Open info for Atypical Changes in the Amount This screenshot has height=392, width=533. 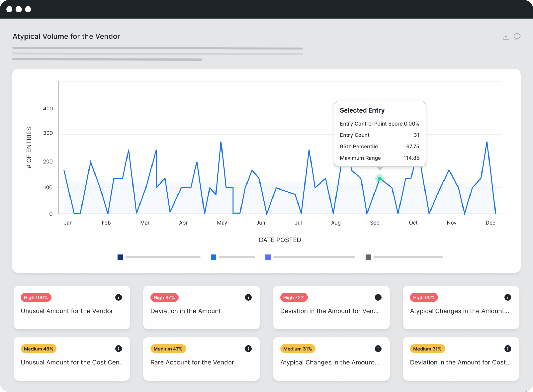(507, 297)
